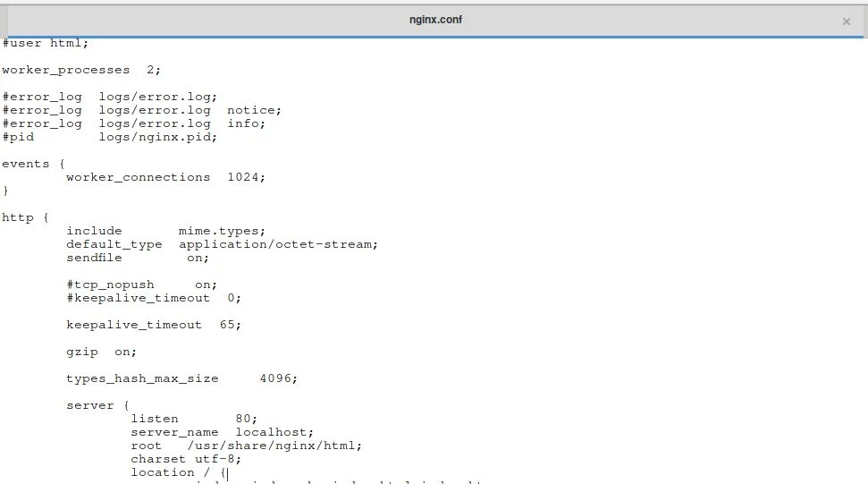Click the 'gzip on;' line
Viewport: 868px width, 484px height.
(x=101, y=352)
